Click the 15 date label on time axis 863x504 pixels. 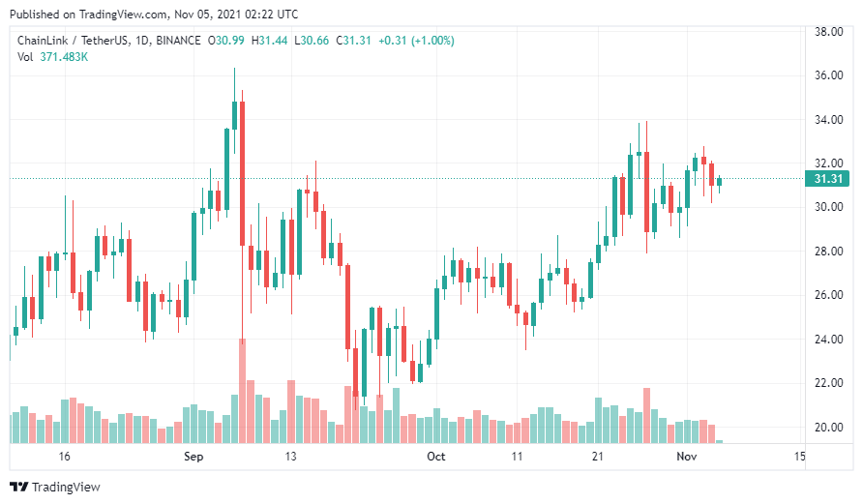click(799, 456)
